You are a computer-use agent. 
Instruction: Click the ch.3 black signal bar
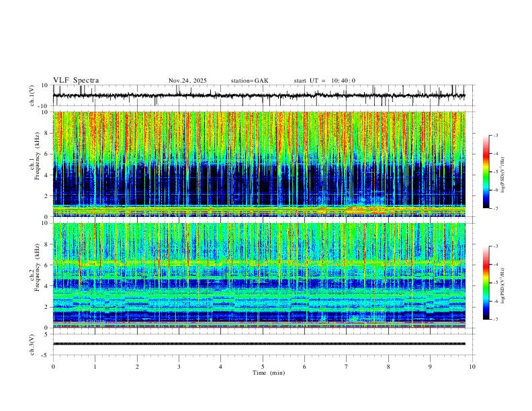pos(259,344)
